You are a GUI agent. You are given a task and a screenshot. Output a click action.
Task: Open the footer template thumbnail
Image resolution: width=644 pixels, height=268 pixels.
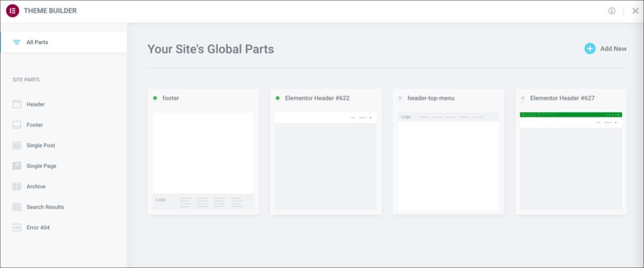[203, 161]
